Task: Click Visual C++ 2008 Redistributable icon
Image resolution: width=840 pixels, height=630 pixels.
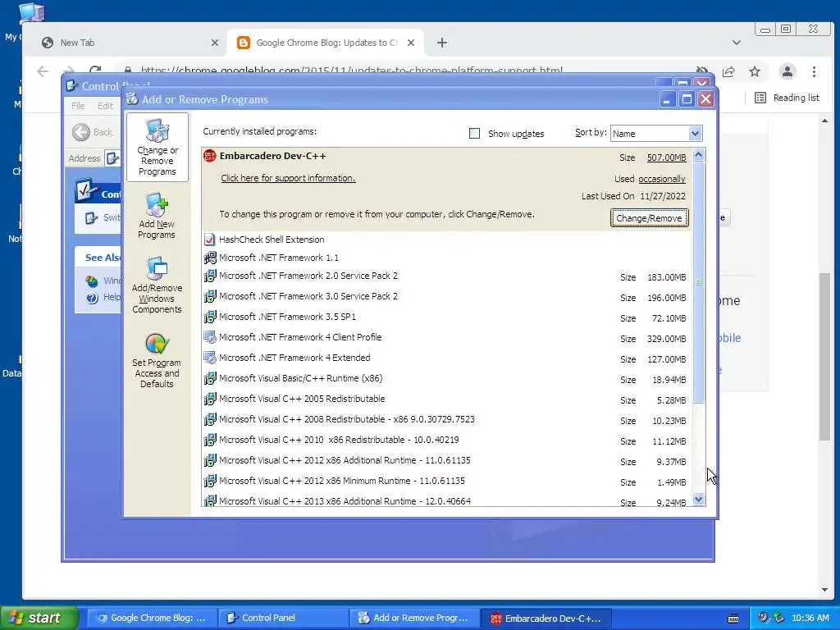Action: pyautogui.click(x=210, y=419)
